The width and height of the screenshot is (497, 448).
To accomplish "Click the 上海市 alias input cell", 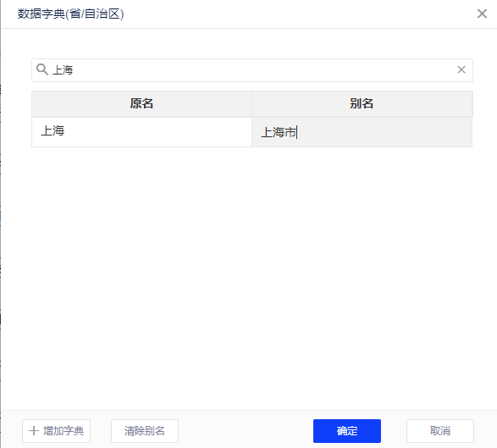I will [x=362, y=132].
